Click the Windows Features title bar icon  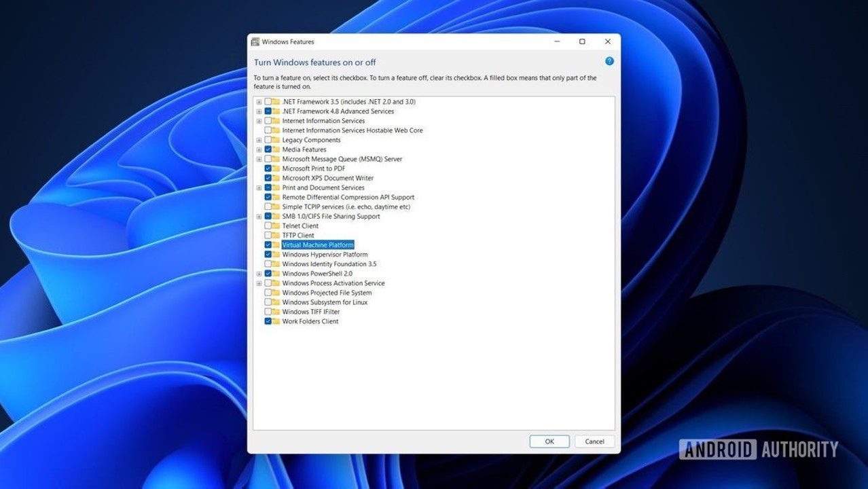point(255,42)
